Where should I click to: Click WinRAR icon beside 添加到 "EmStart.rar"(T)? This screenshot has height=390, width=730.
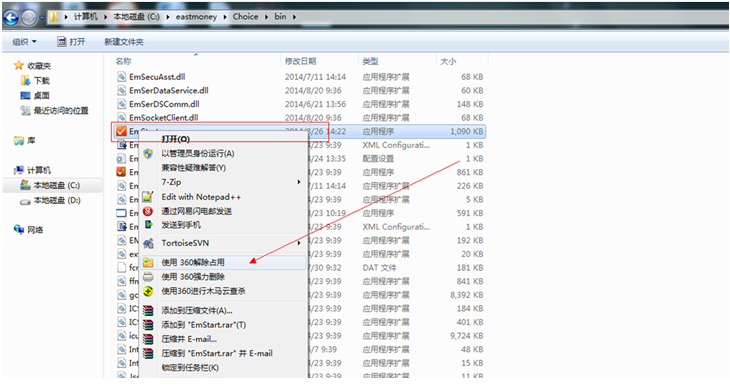click(x=148, y=324)
